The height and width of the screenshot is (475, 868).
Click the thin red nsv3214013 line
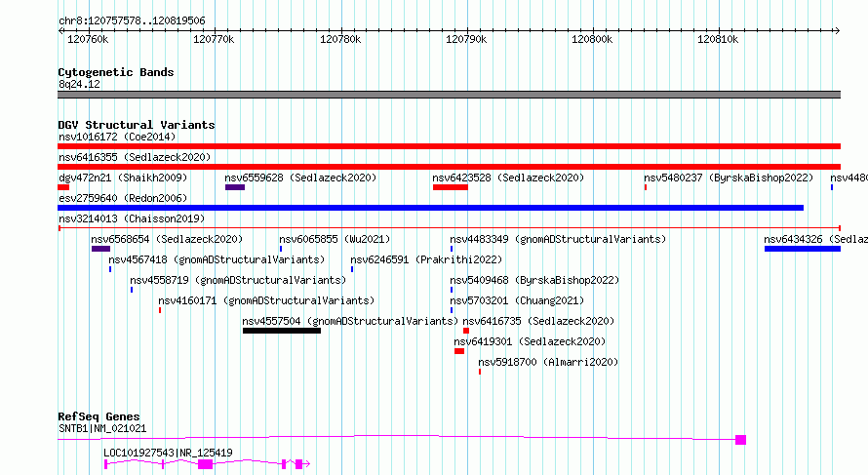[449, 227]
